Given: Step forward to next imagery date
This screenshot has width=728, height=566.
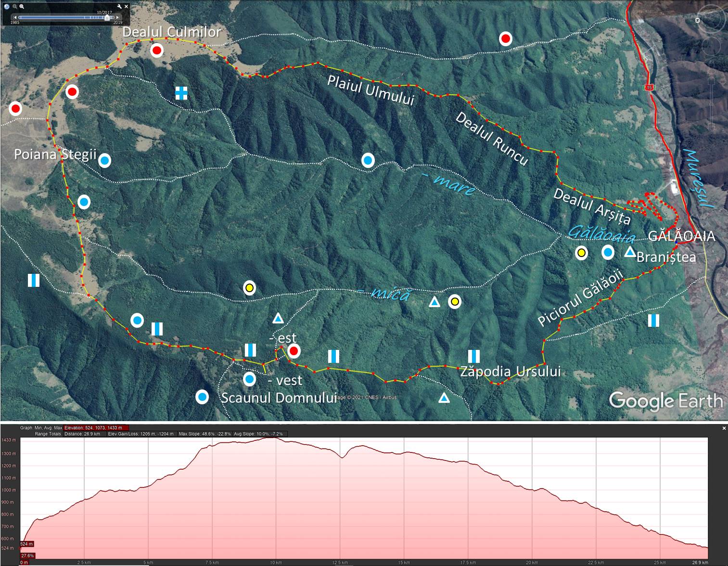Looking at the screenshot, I should click(117, 18).
